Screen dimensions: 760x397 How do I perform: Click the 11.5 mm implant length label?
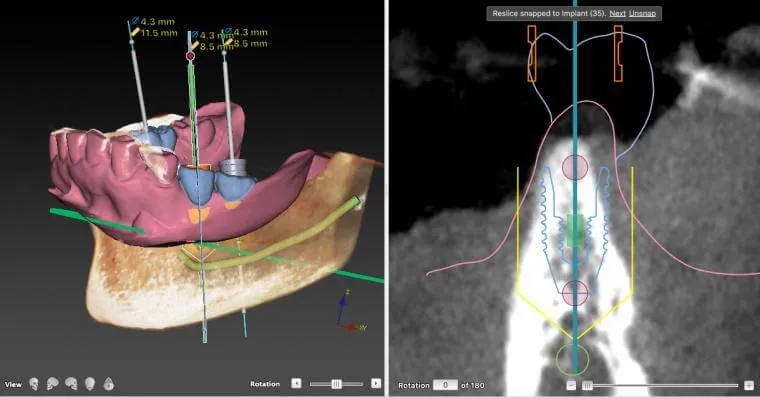coord(159,33)
